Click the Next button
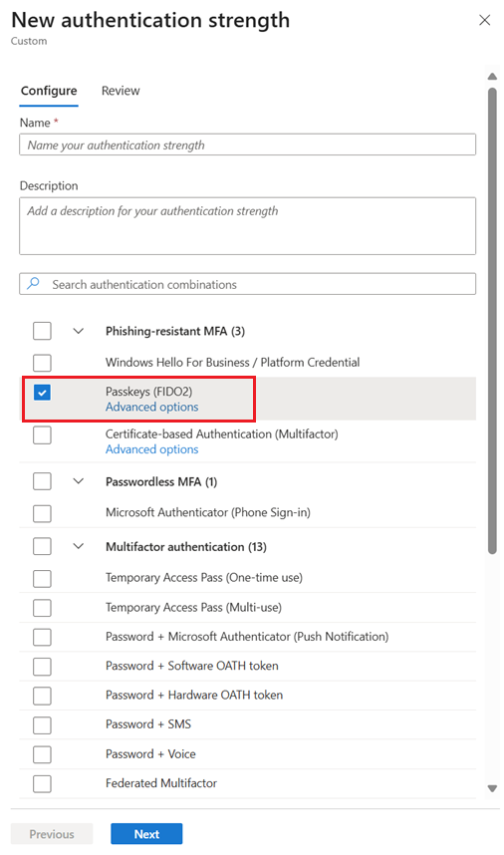This screenshot has width=504, height=855. (146, 834)
